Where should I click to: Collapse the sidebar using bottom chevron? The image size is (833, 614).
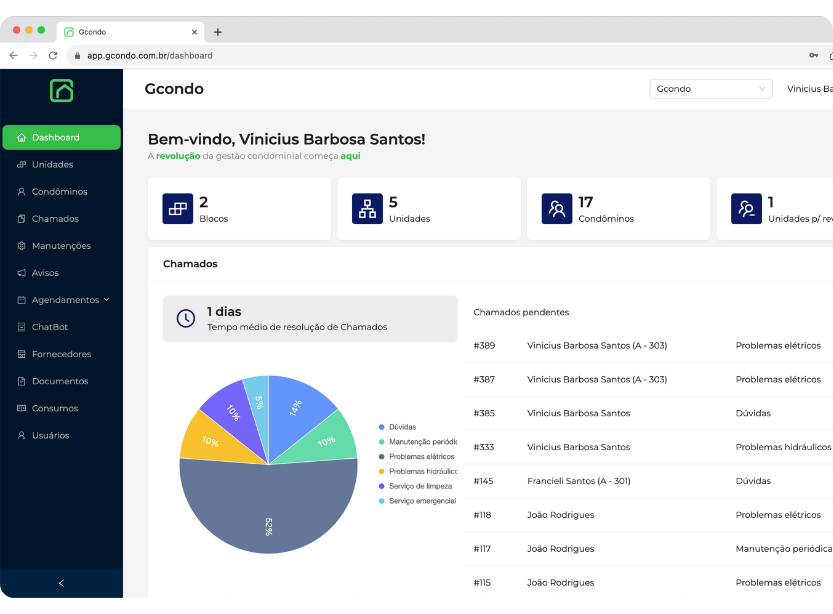(x=61, y=583)
